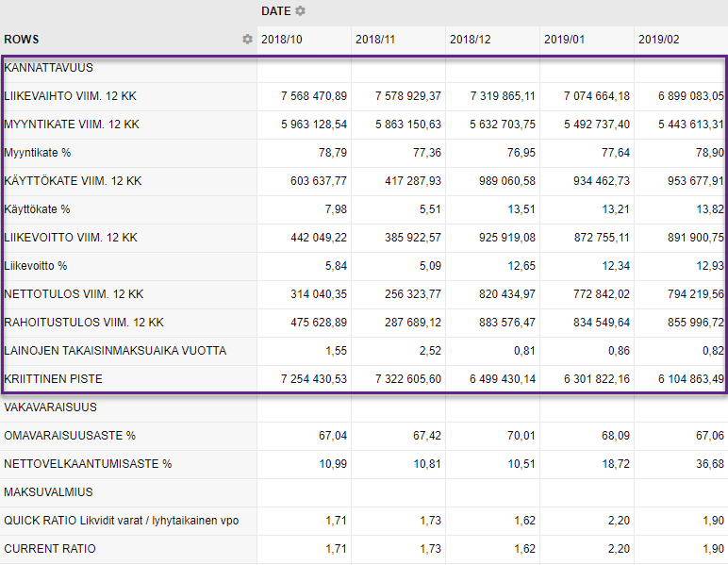This screenshot has height=565, width=728.
Task: Click Myyntikate % value 77,64
Action: point(616,153)
